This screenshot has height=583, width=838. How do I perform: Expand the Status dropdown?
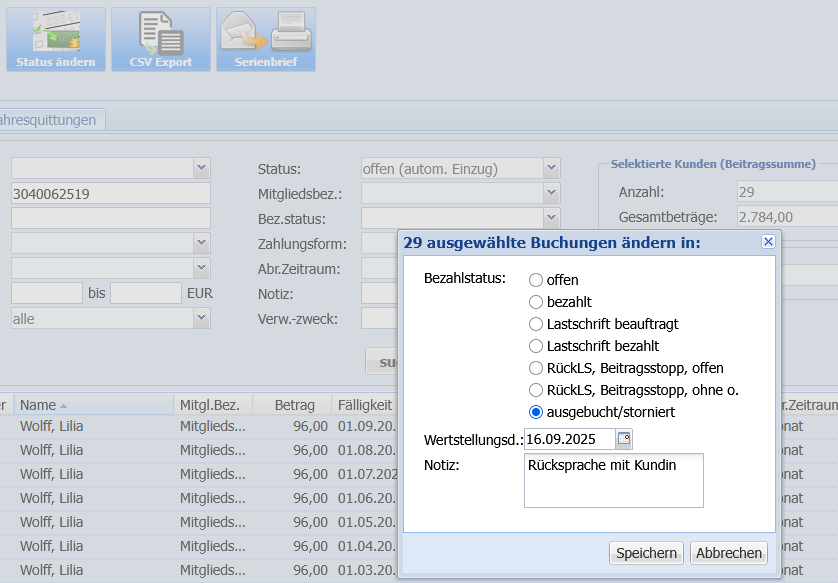coord(551,168)
